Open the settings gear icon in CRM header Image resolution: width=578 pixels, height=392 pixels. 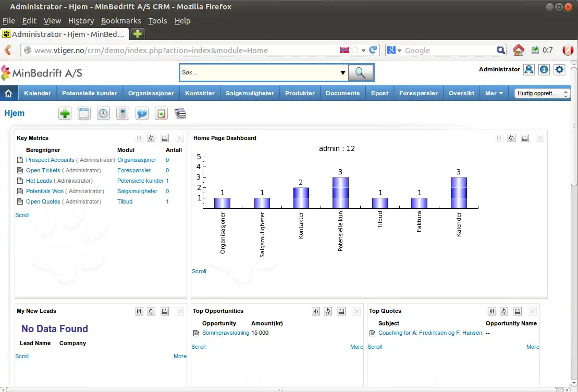(x=560, y=70)
